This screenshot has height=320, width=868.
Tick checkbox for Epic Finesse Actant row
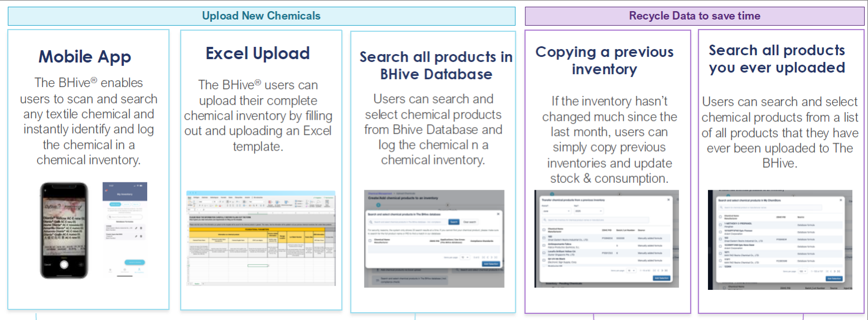(x=720, y=232)
